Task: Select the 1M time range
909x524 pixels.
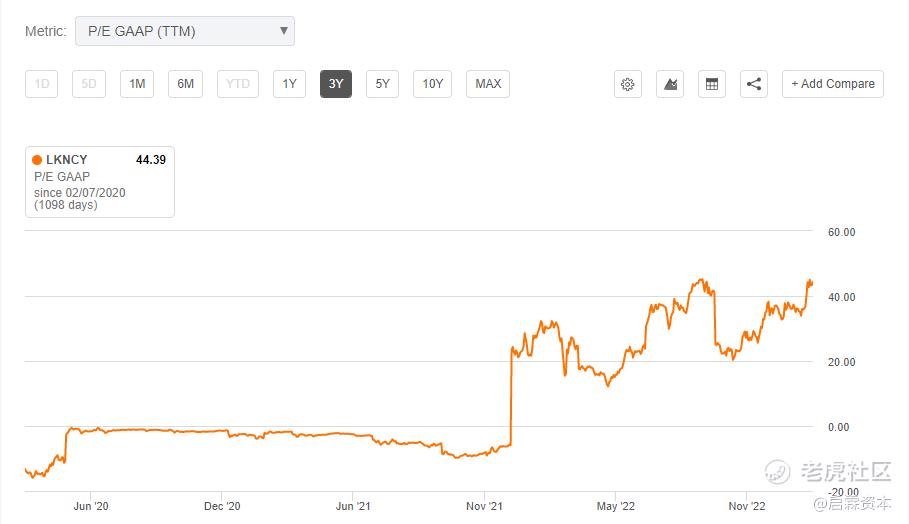Action: [137, 84]
